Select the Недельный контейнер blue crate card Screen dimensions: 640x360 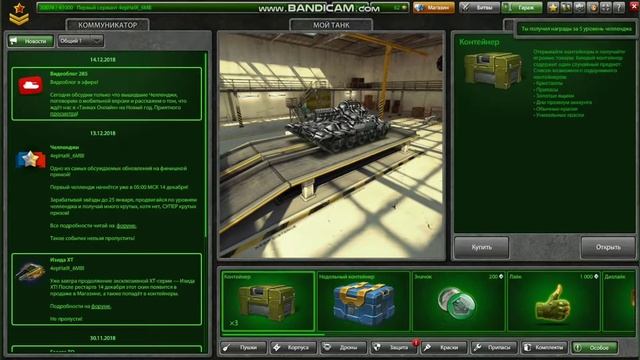click(x=363, y=301)
